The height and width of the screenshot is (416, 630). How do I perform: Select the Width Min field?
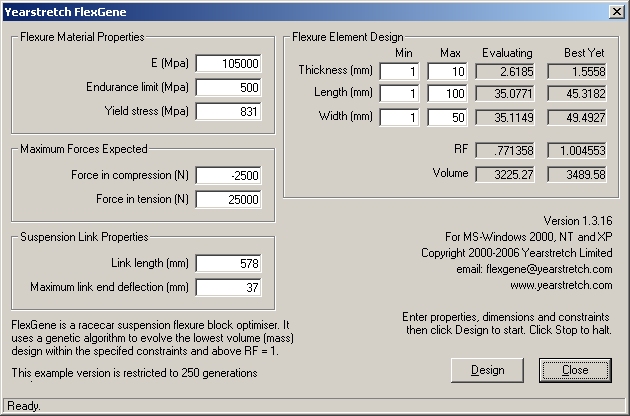pyautogui.click(x=399, y=117)
